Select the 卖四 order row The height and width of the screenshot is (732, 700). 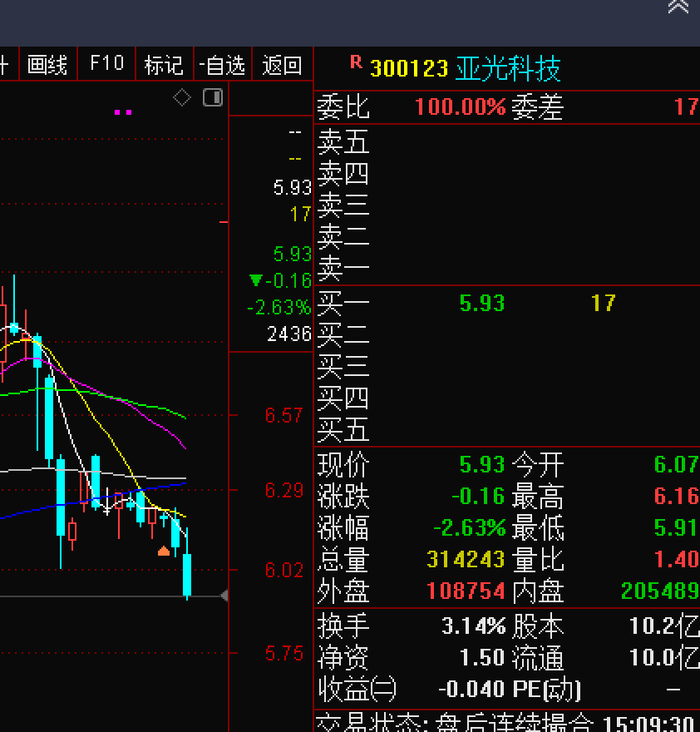pos(507,173)
